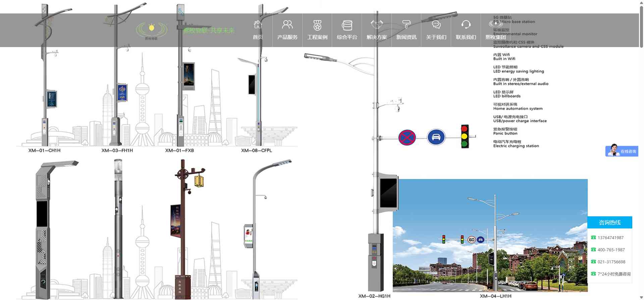
Task: Click hotline number 13764741987
Action: (x=610, y=238)
